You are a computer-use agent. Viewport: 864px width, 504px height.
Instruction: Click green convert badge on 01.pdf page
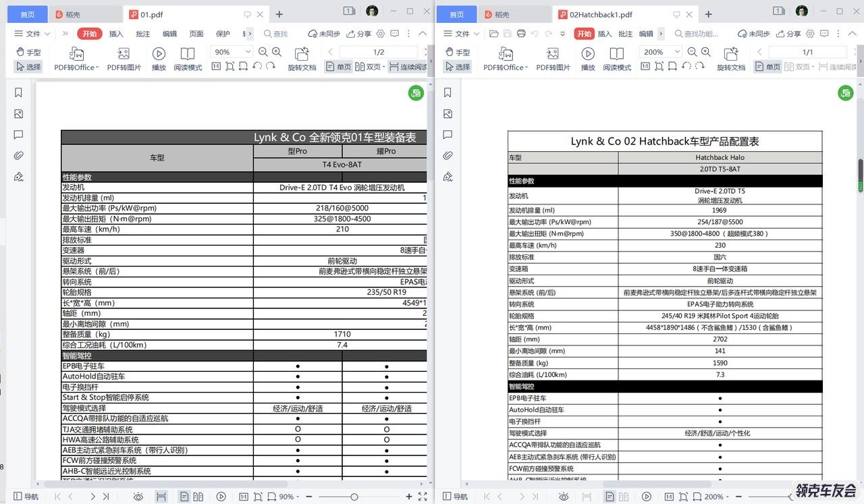[416, 93]
